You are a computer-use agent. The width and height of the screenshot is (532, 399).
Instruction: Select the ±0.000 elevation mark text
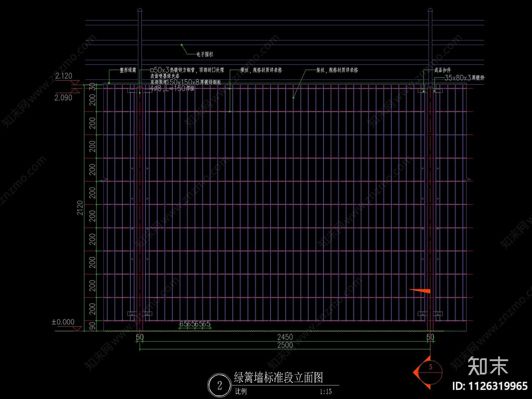(x=63, y=322)
